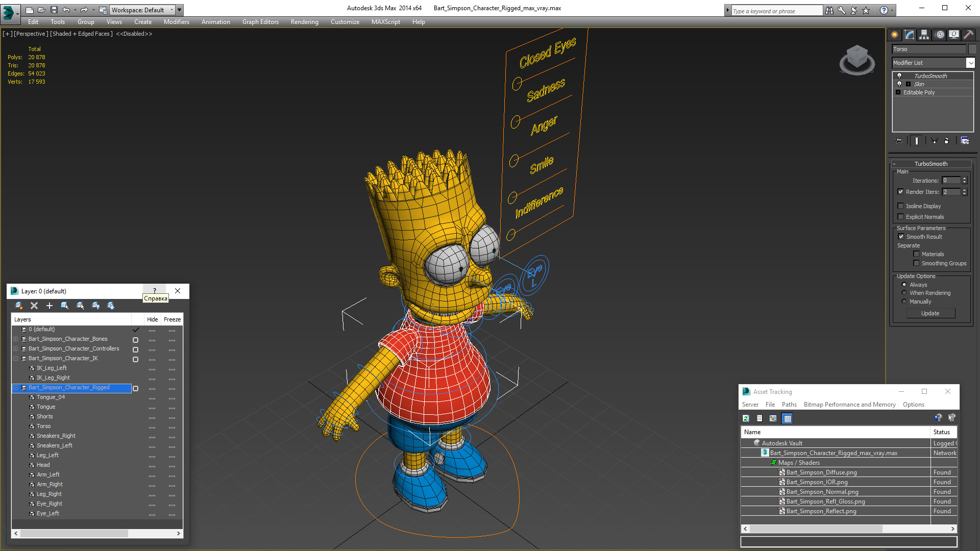The width and height of the screenshot is (980, 551).
Task: Open the Workspace Default dropdown
Action: [x=142, y=10]
